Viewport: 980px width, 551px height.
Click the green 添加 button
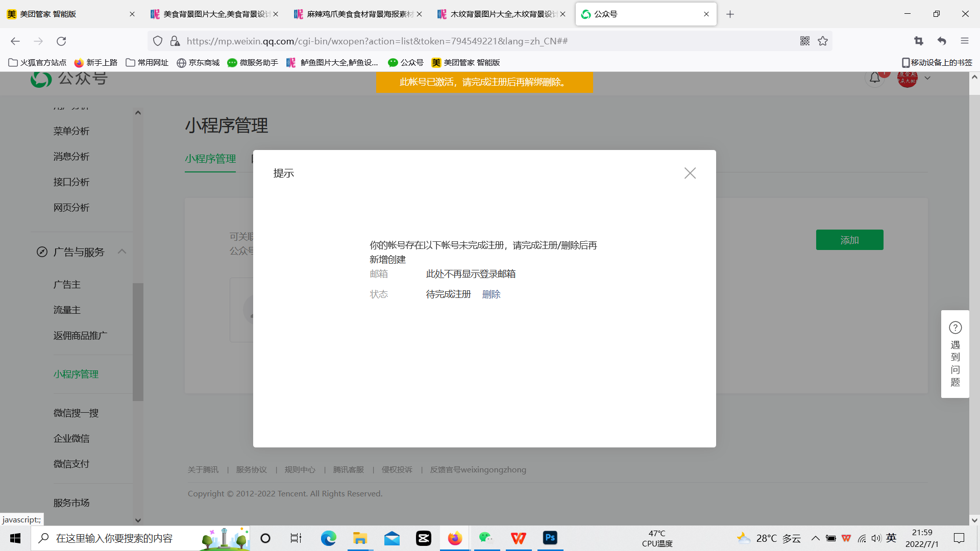[x=849, y=240]
